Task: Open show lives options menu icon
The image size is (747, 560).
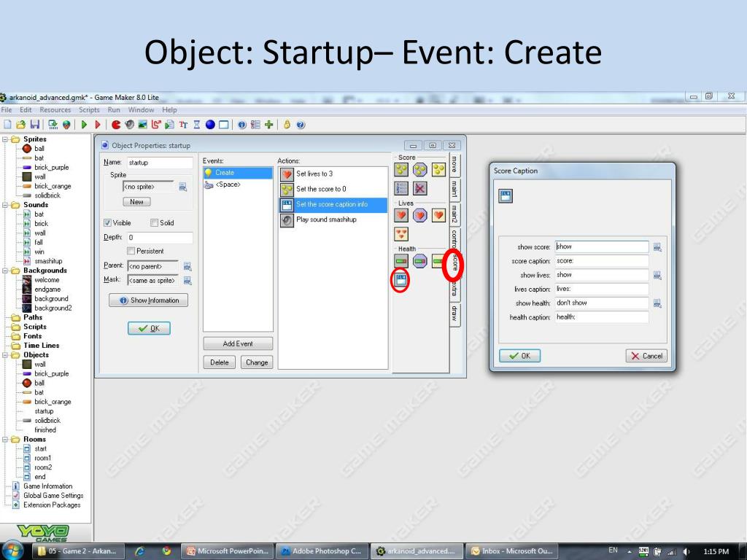Action: [657, 275]
